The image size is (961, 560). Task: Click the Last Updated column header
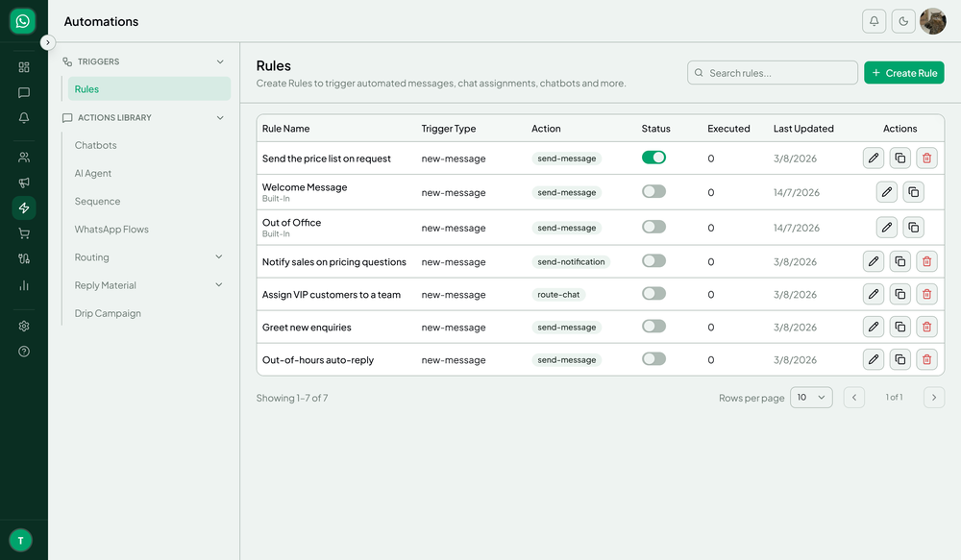(x=803, y=129)
